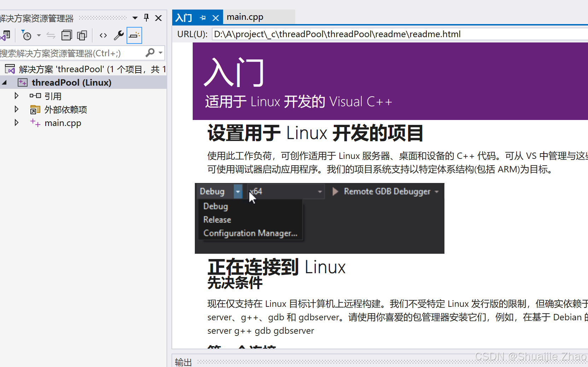Click the C++ file icon beside main.cpp
The height and width of the screenshot is (367, 588).
(x=35, y=123)
